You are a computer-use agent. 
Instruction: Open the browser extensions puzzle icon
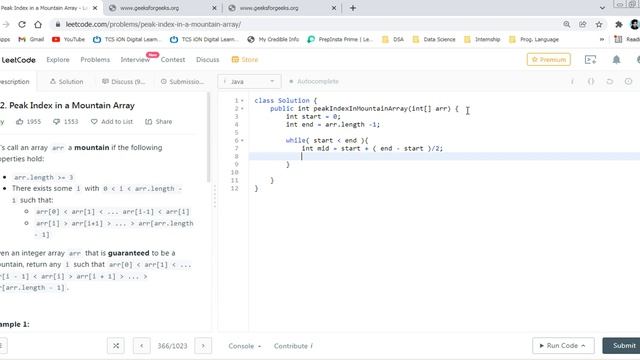point(619,24)
